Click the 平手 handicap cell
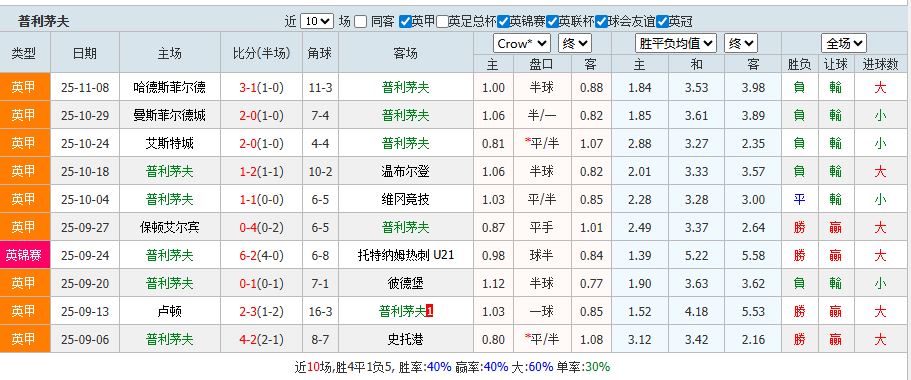Screen dimensions: 911x380 pyautogui.click(x=542, y=227)
